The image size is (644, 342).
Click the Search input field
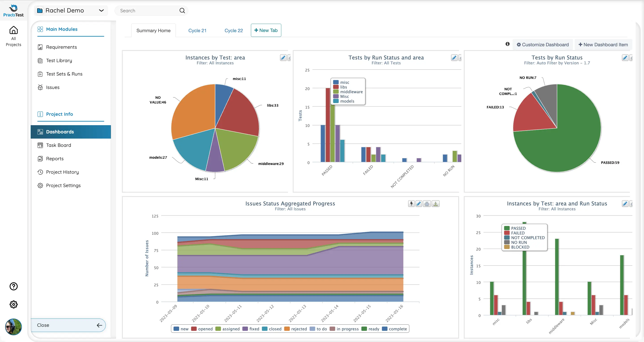(x=148, y=11)
